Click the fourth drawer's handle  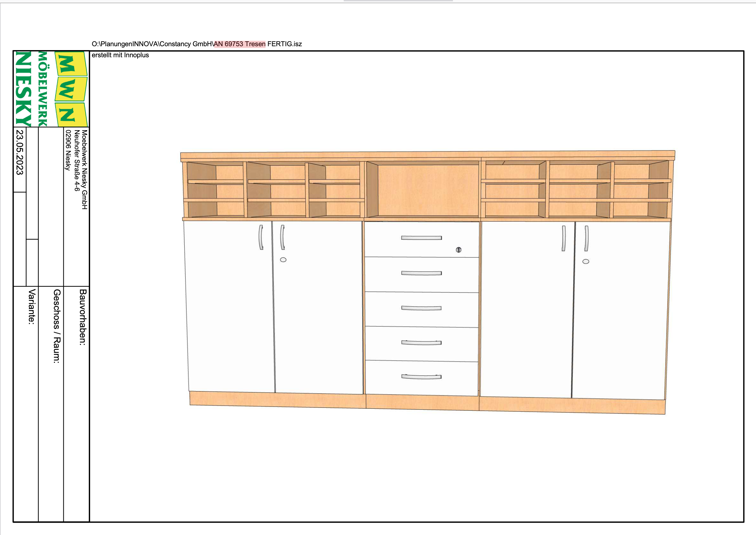421,343
